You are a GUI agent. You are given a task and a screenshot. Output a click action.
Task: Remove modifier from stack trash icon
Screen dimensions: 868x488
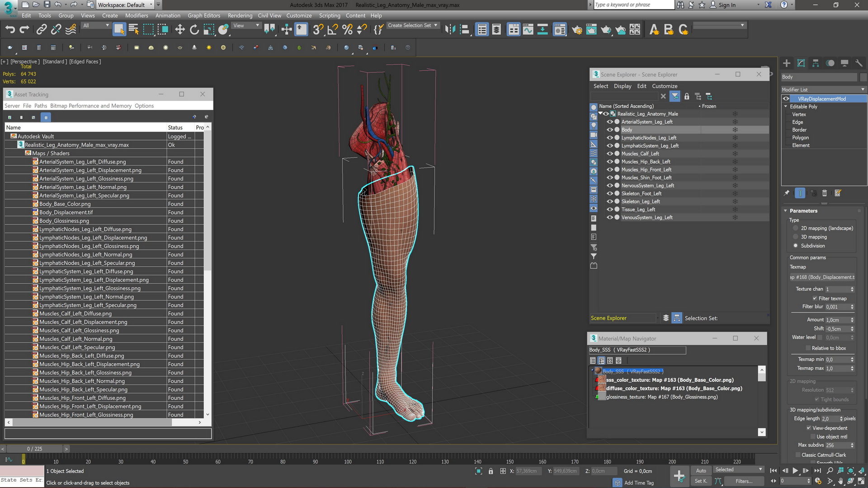coord(824,193)
